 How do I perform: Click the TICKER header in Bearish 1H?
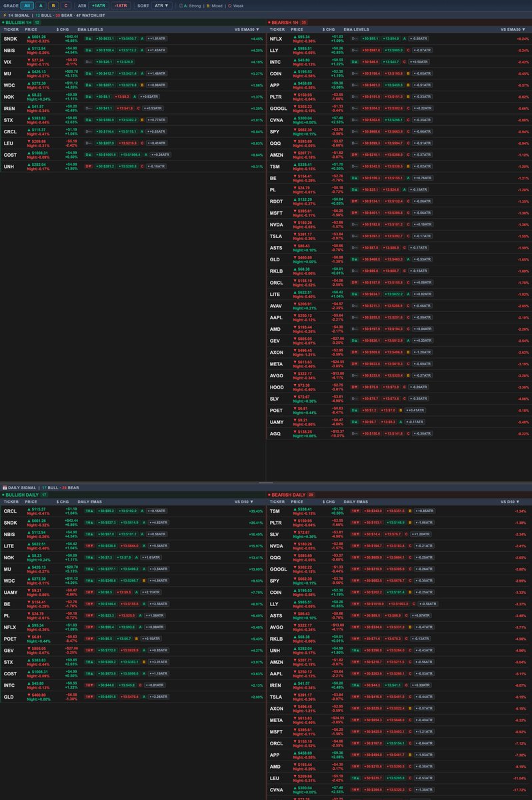pyautogui.click(x=277, y=30)
